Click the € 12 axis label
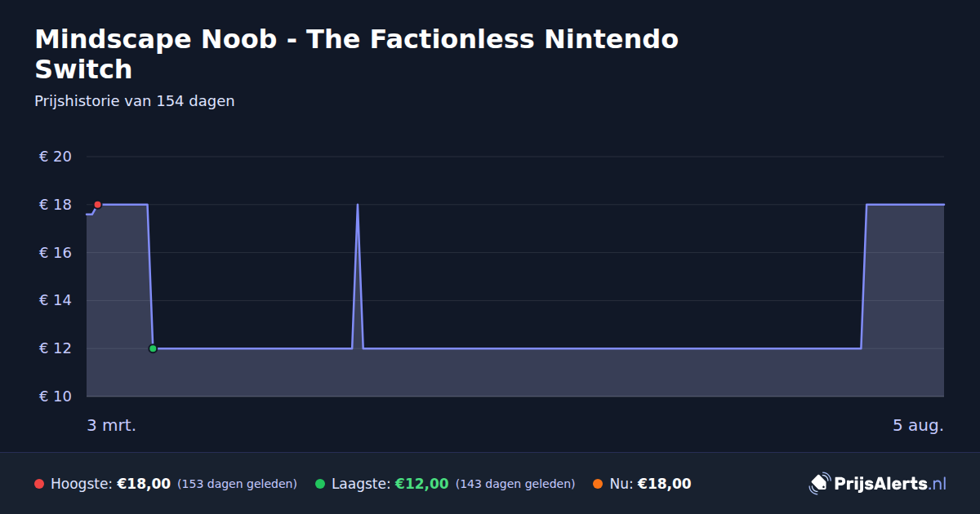This screenshot has width=980, height=514. click(x=56, y=348)
